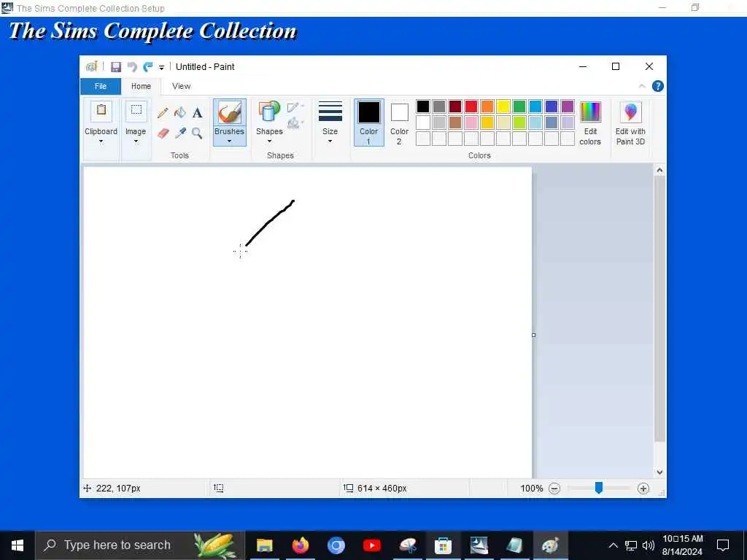Click the Type here to search box

140,545
